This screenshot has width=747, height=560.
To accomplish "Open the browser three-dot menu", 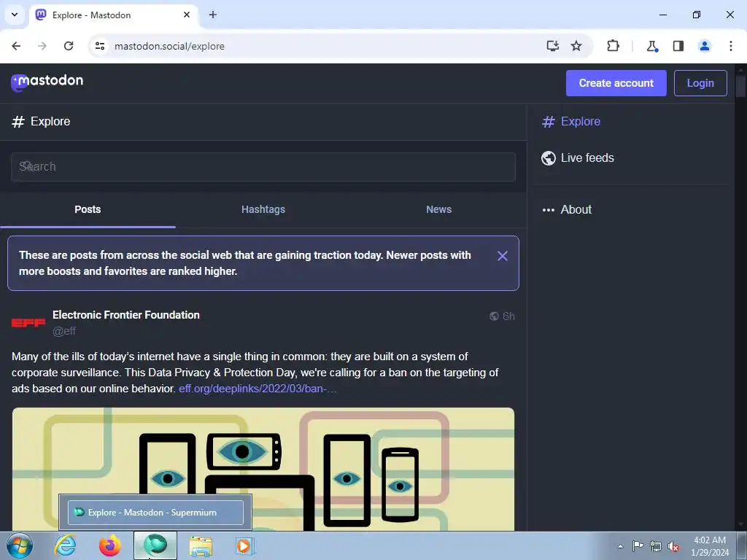I will [x=731, y=46].
